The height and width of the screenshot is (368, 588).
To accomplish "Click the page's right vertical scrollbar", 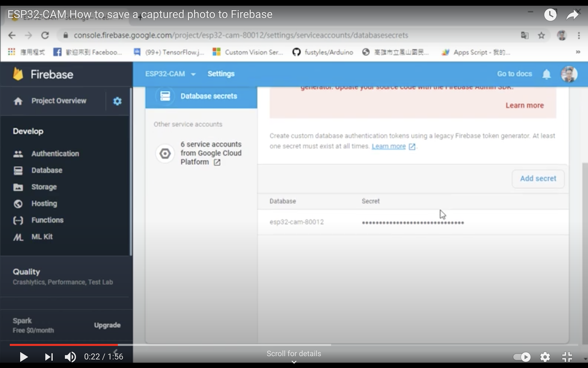I will point(585,253).
